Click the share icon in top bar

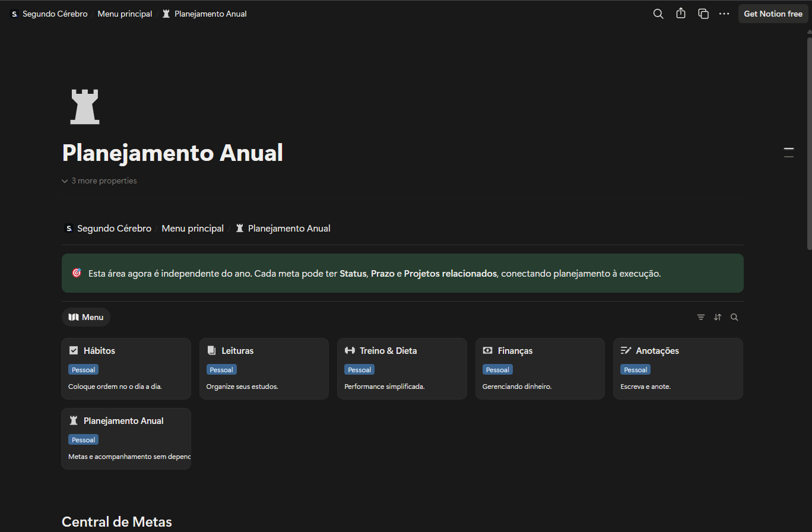[x=681, y=13]
